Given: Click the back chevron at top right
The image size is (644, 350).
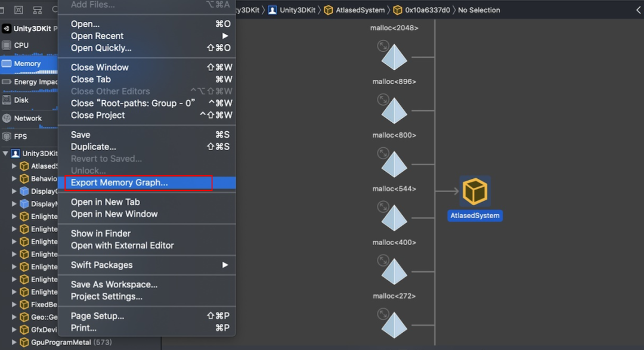Looking at the screenshot, I should (x=639, y=10).
